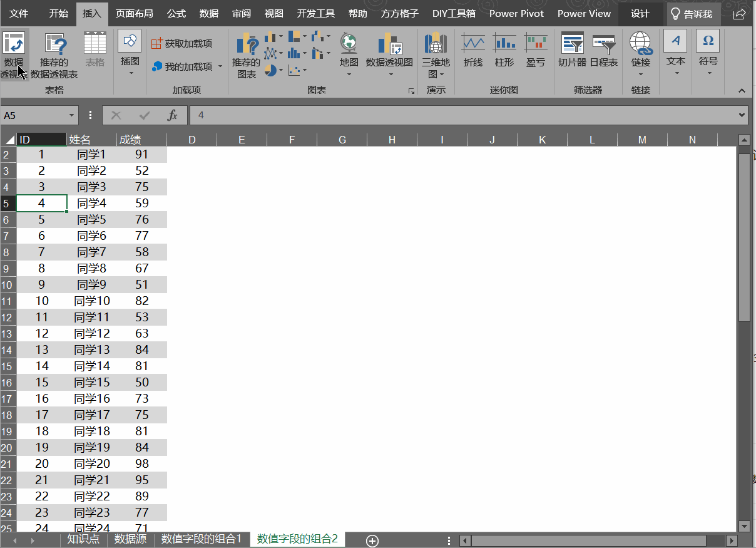Open the 文本 text group
This screenshot has height=548, width=756.
676,54
